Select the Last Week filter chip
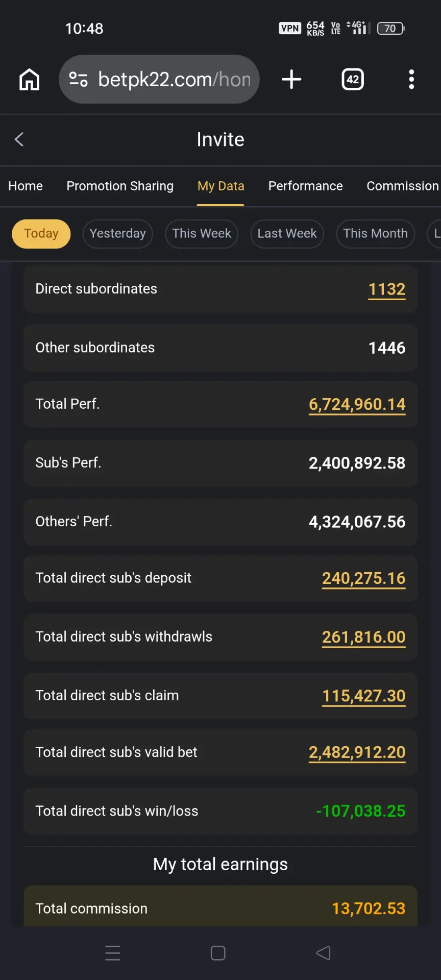441x980 pixels. coord(287,234)
